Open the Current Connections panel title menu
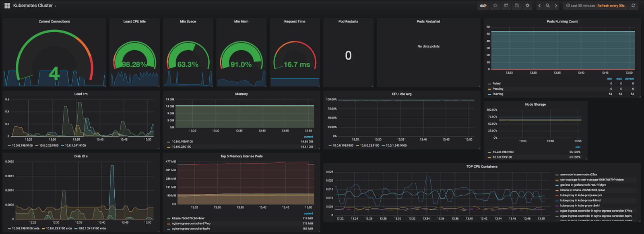This screenshot has height=234, width=644. coord(54,22)
